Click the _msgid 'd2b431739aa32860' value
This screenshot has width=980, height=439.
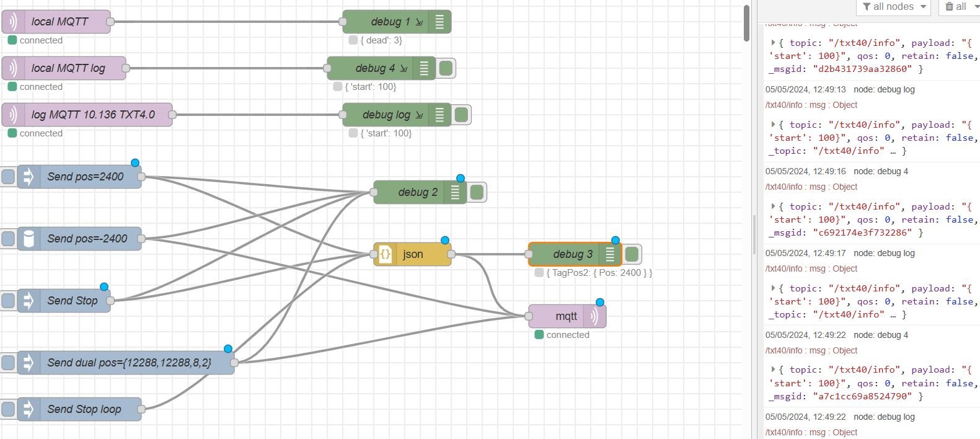[862, 69]
